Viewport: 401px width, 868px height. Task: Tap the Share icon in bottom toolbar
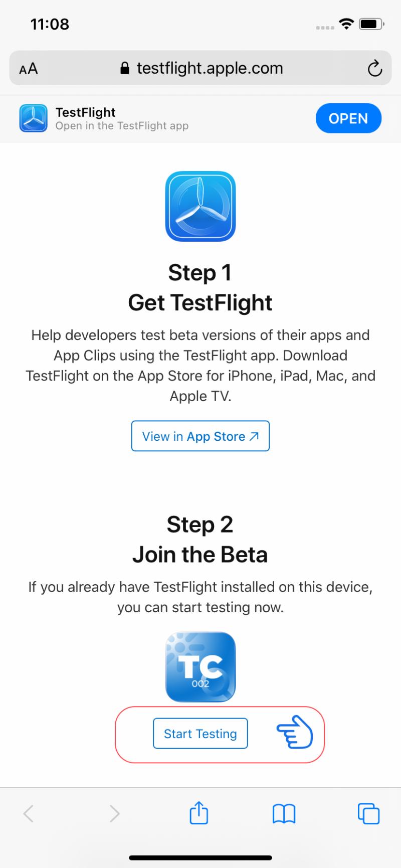(x=199, y=813)
